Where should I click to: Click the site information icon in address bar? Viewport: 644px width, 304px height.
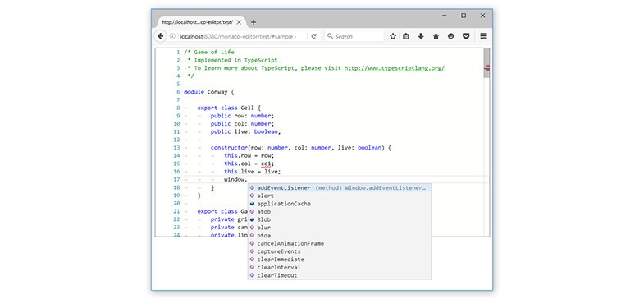point(172,36)
